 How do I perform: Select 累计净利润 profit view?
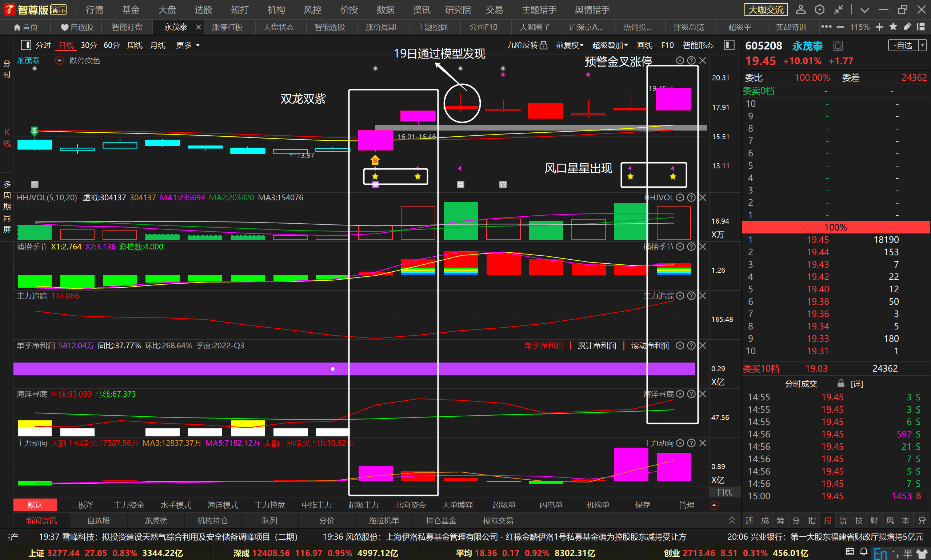coord(597,346)
